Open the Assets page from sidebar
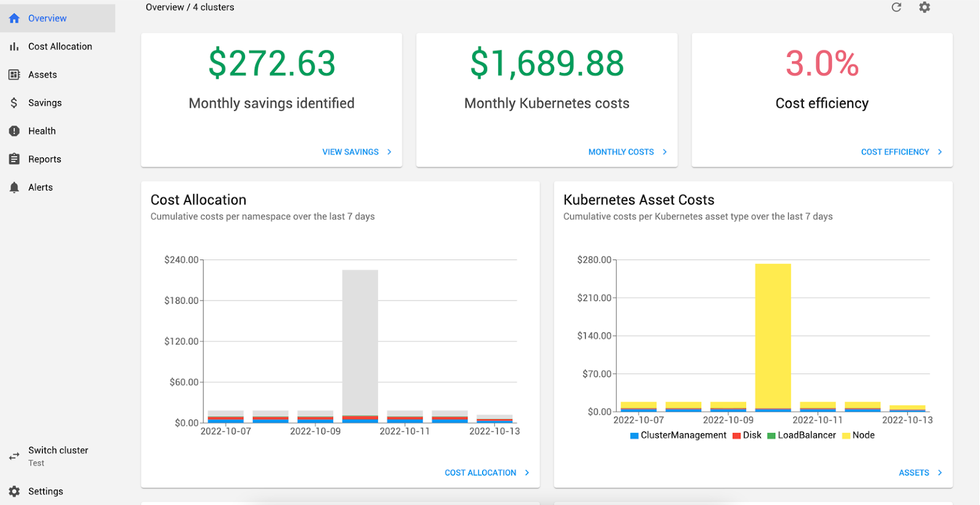This screenshot has width=980, height=505. pyautogui.click(x=58, y=75)
